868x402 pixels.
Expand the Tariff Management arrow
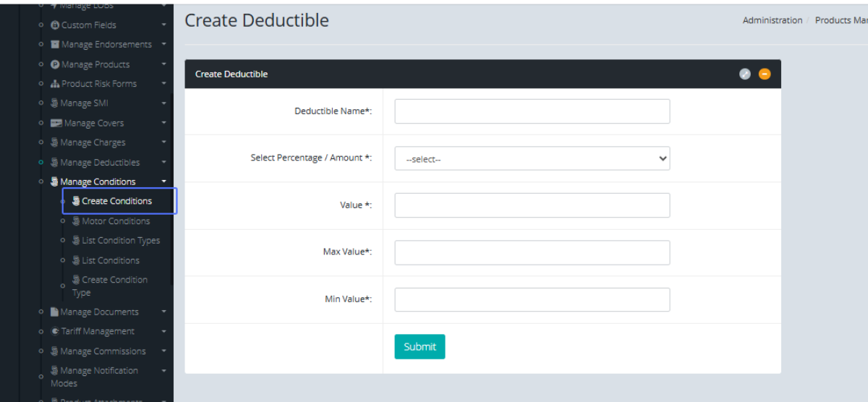pyautogui.click(x=164, y=331)
